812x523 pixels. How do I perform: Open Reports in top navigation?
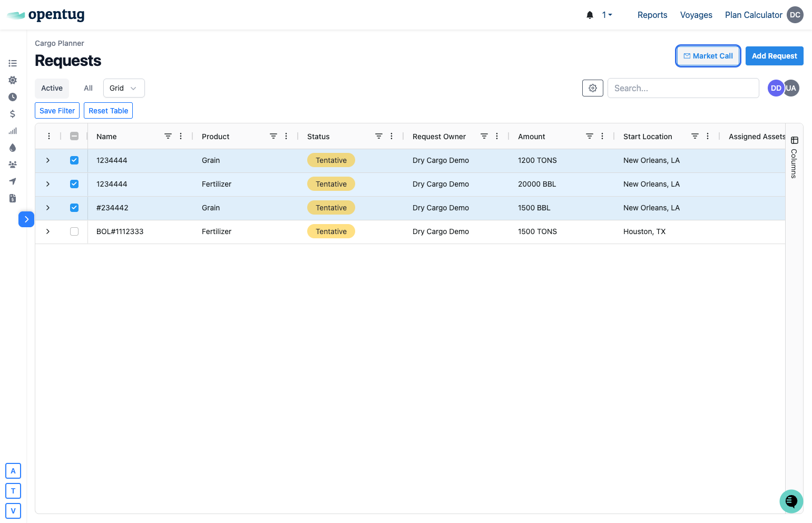pos(652,15)
